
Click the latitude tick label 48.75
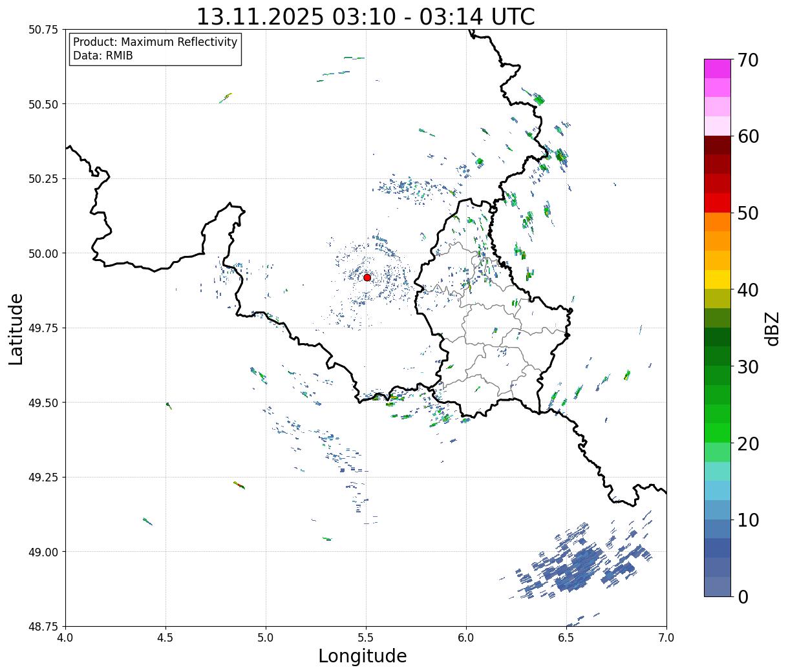(43, 626)
